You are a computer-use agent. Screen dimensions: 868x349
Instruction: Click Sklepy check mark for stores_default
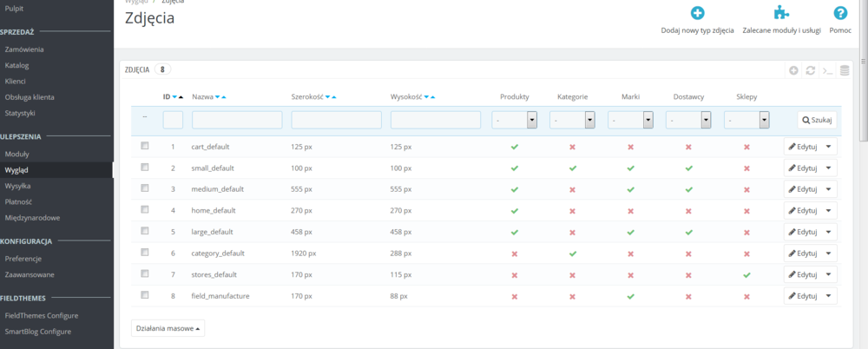746,274
